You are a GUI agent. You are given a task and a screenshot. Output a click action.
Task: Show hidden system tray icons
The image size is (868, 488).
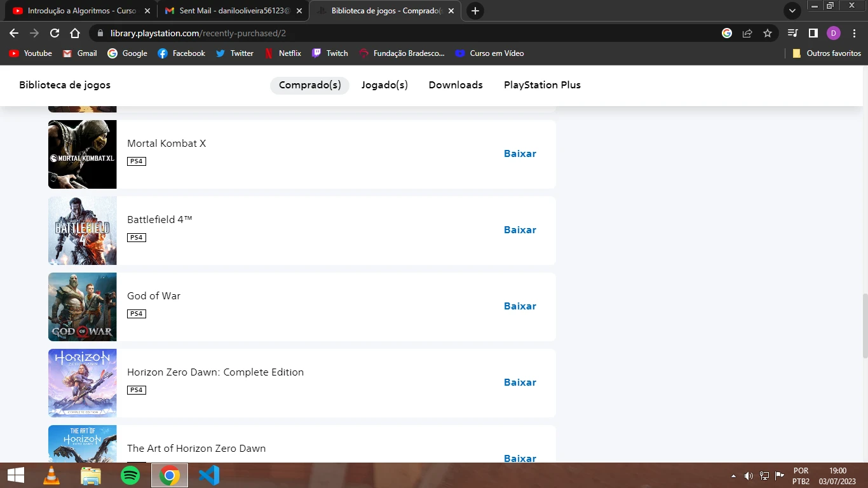(x=734, y=476)
